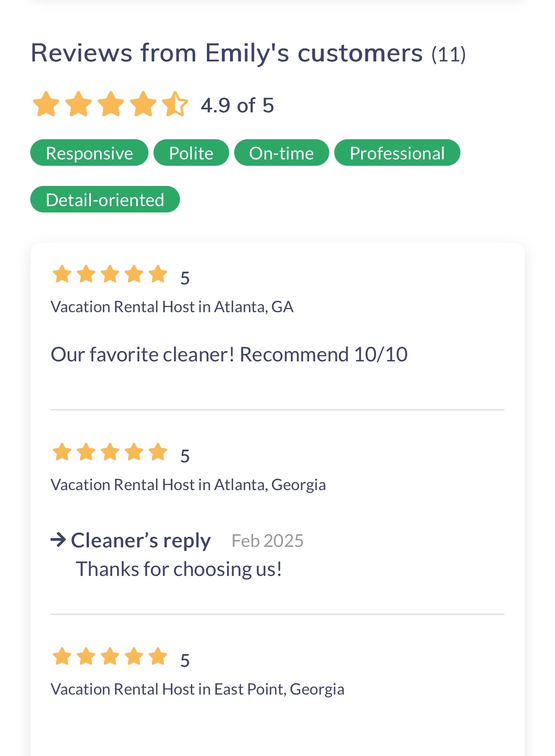Click the third star on the Atlanta, Georgia review
The height and width of the screenshot is (756, 555).
110,452
